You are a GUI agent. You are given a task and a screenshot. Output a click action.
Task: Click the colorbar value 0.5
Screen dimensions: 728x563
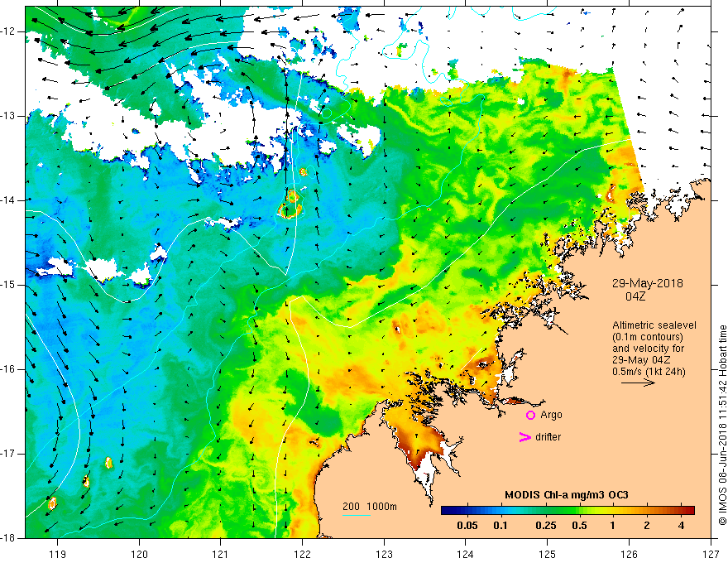579,526
